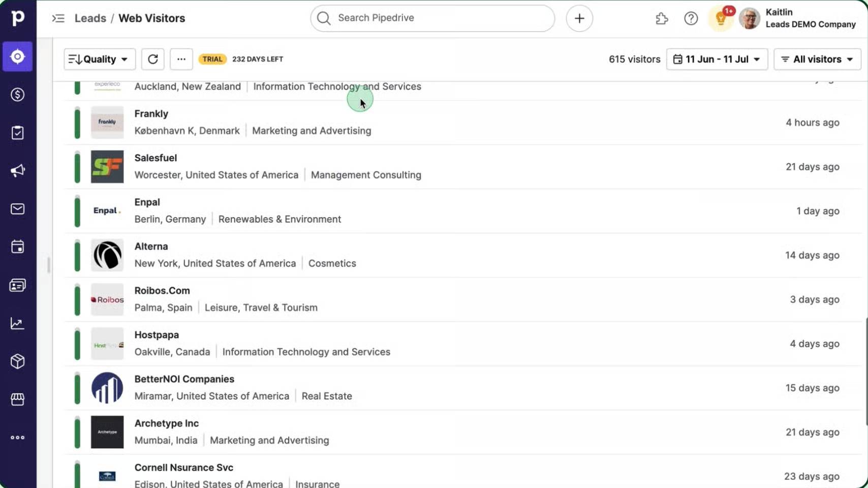Click the Alterna logo thumbnail
This screenshot has width=868, height=488.
107,255
